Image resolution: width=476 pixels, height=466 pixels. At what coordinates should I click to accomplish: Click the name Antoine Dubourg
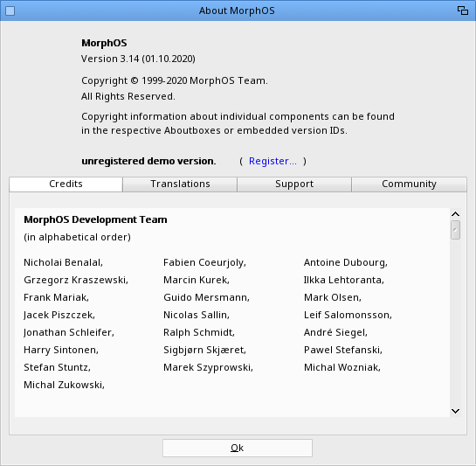(346, 262)
